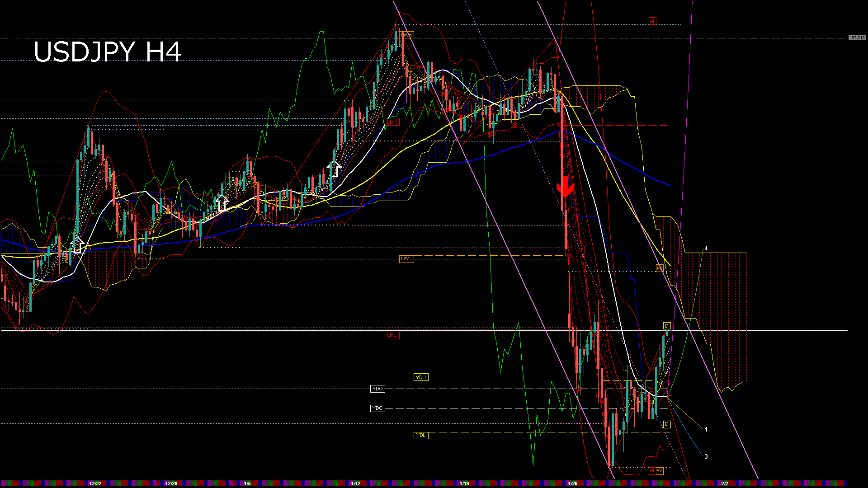Click the LMH monthly high label
Viewport: 868px width, 488px height.
coord(392,122)
